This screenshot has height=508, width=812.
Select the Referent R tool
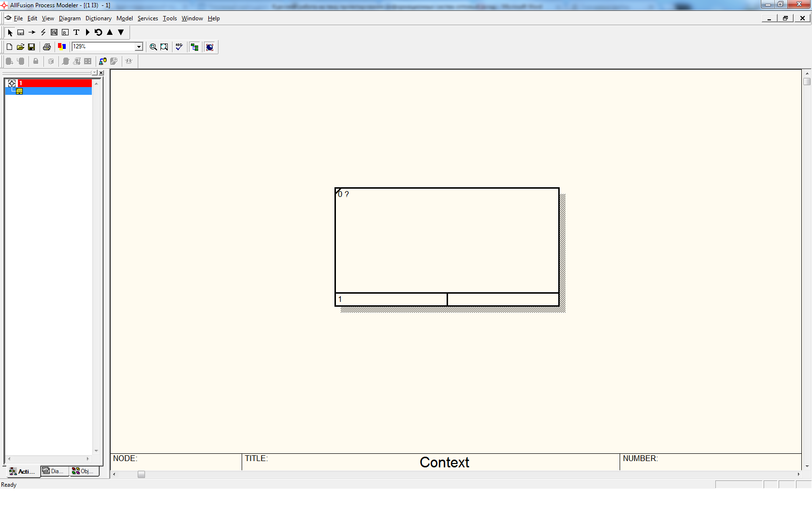tap(65, 32)
